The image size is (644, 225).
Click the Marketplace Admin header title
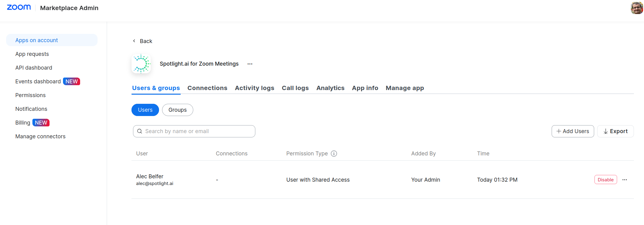click(69, 8)
